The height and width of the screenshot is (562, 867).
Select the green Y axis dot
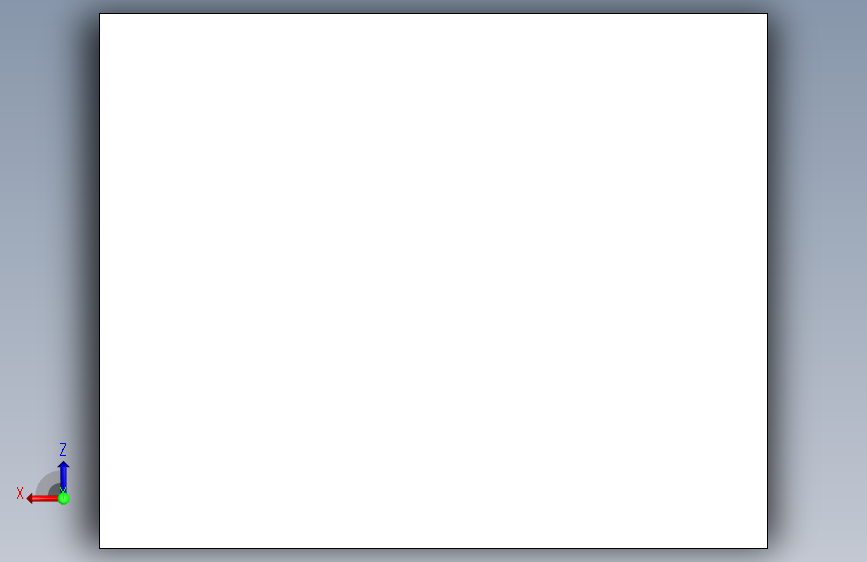click(x=64, y=498)
